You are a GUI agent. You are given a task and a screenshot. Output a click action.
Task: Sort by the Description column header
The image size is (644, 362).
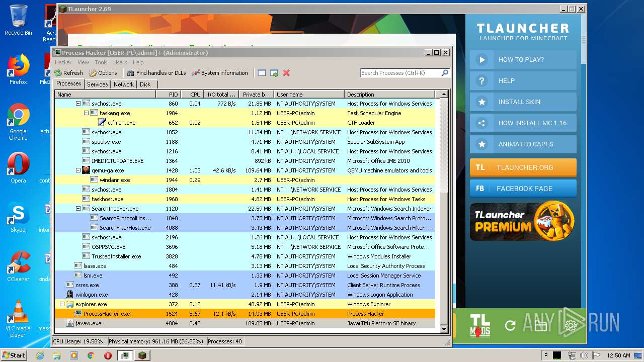coord(390,95)
